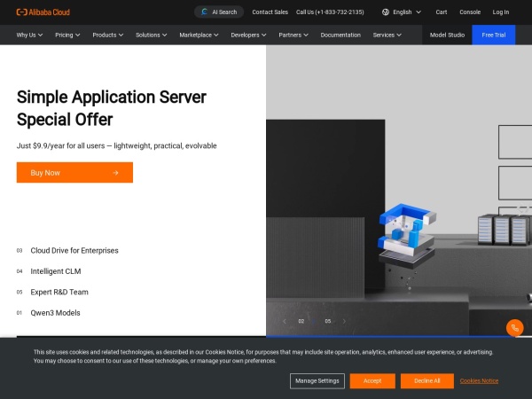The height and width of the screenshot is (399, 532).
Task: Open the Cookies Notice link
Action: pos(479,381)
